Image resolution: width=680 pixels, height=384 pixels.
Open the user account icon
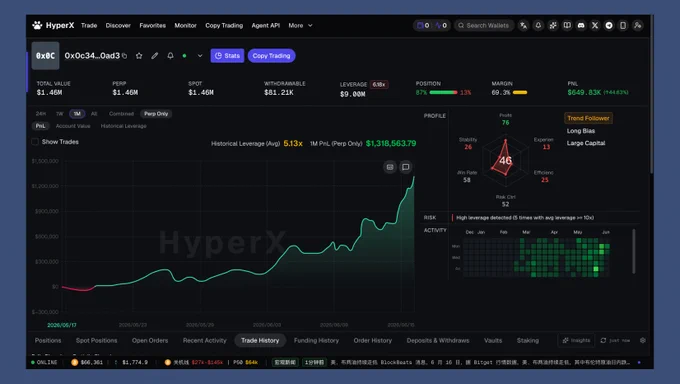(x=637, y=26)
